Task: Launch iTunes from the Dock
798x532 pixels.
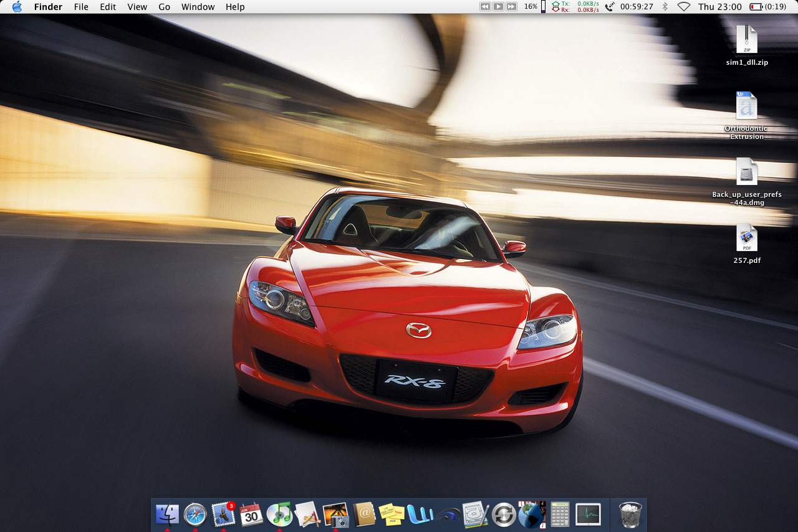Action: [279, 515]
